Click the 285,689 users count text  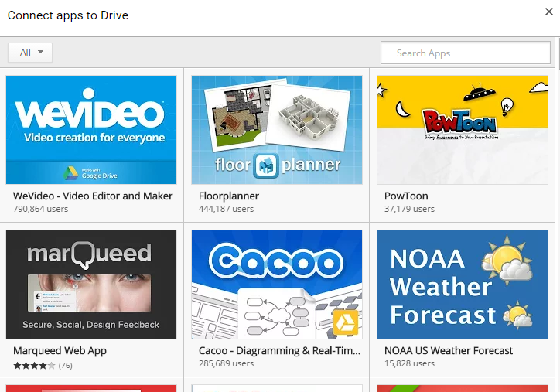pyautogui.click(x=227, y=364)
